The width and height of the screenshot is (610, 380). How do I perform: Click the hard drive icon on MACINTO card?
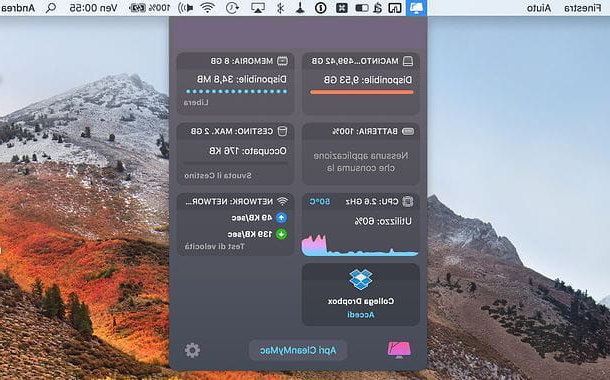(408, 61)
